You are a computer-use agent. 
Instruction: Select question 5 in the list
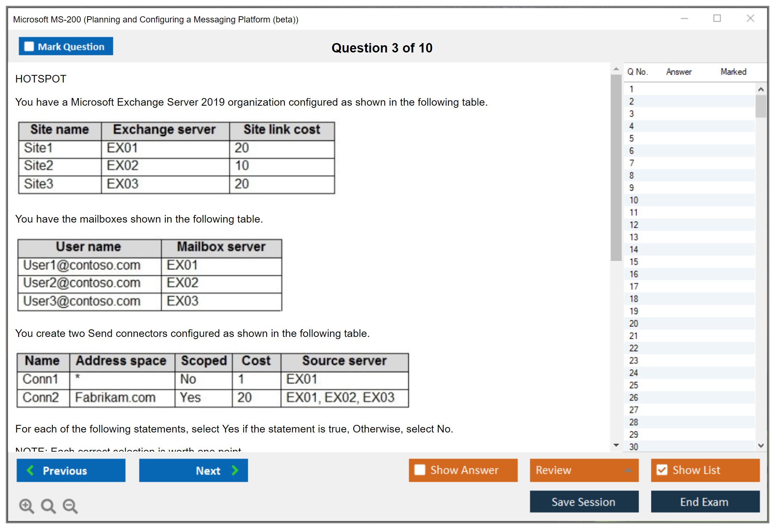tap(631, 138)
